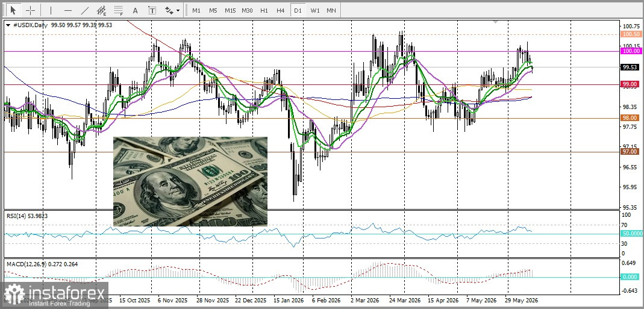The image size is (644, 309).
Task: Select the cursor arrow tool
Action: (x=13, y=10)
